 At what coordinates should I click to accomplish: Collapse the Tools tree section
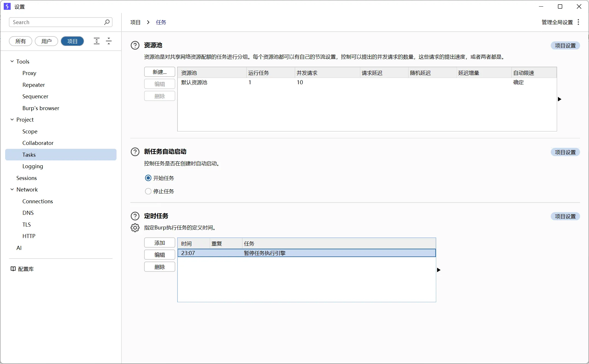pyautogui.click(x=12, y=62)
